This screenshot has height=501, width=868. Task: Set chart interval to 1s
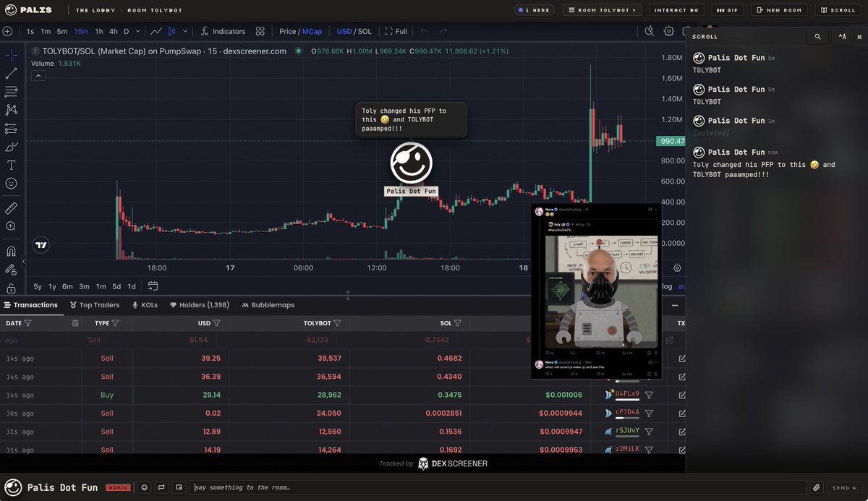[30, 31]
